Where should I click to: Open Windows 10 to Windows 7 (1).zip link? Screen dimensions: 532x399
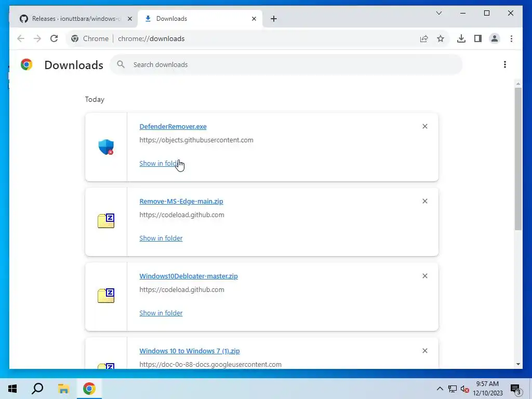[189, 351]
